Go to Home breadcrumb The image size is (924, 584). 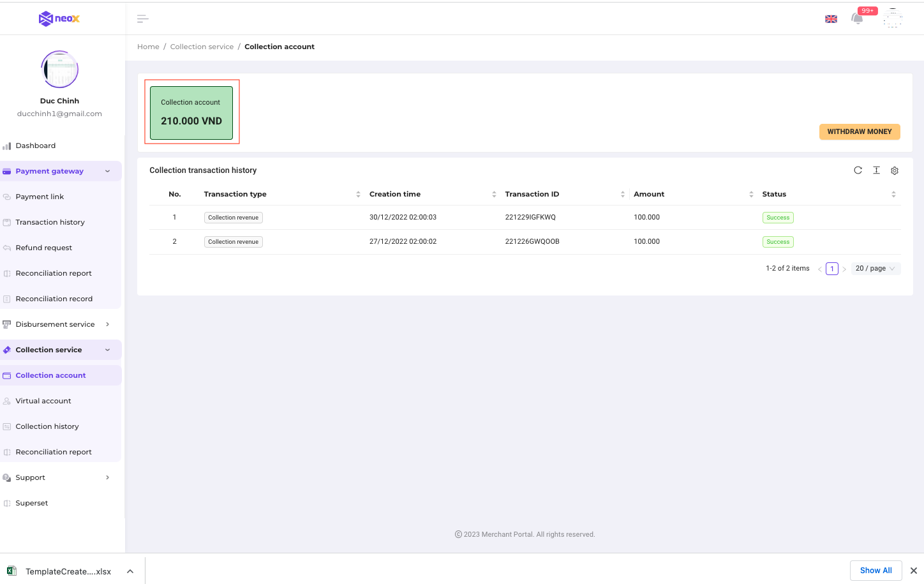click(x=148, y=47)
